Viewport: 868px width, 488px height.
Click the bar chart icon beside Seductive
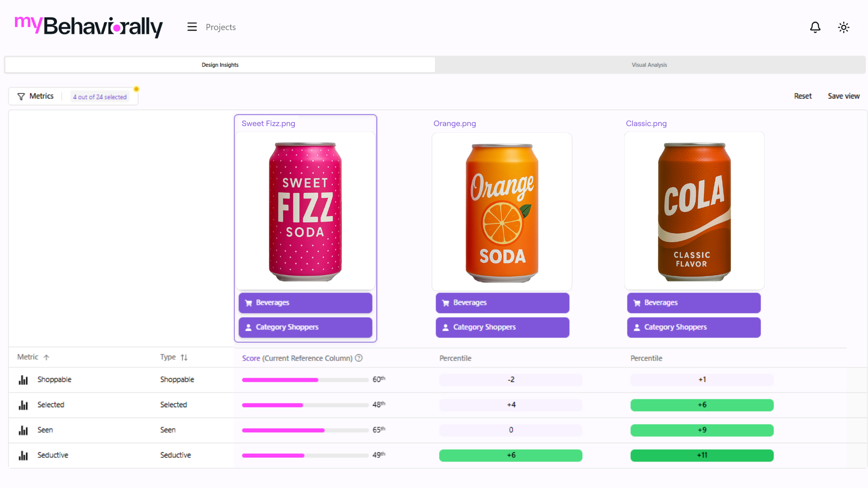24,455
